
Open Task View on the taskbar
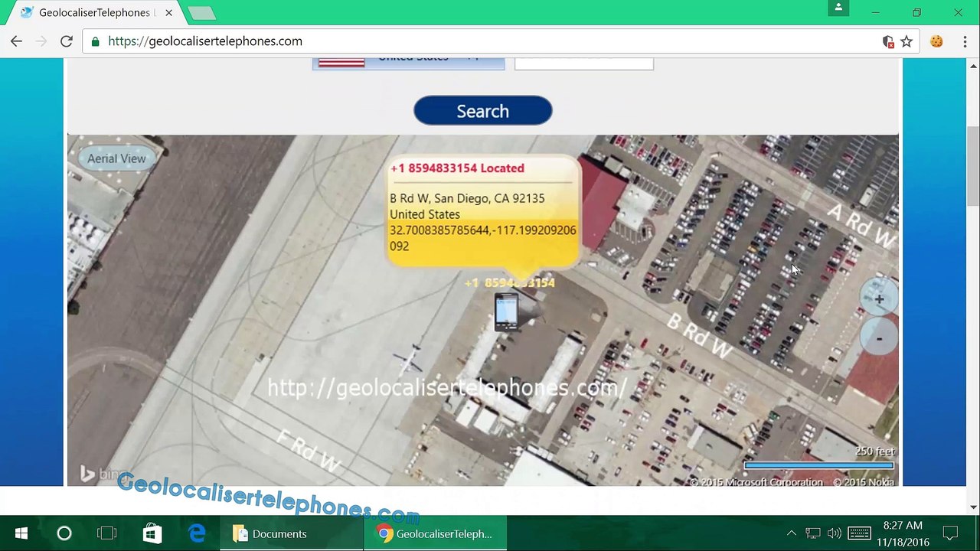107,533
